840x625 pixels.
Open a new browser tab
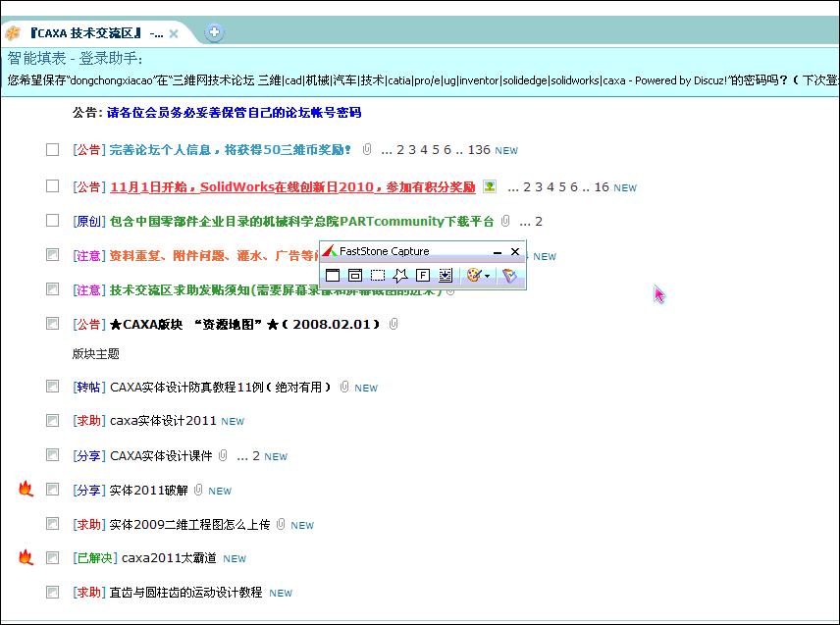(x=214, y=32)
